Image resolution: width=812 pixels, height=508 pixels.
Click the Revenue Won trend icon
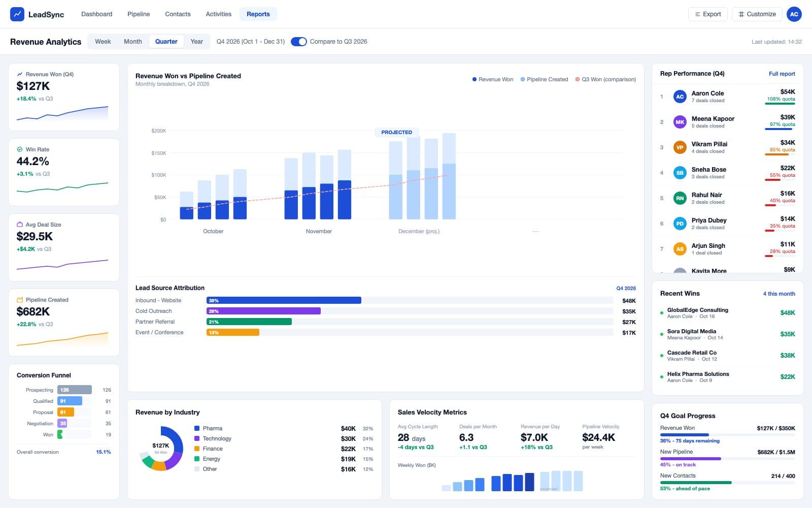tap(20, 74)
